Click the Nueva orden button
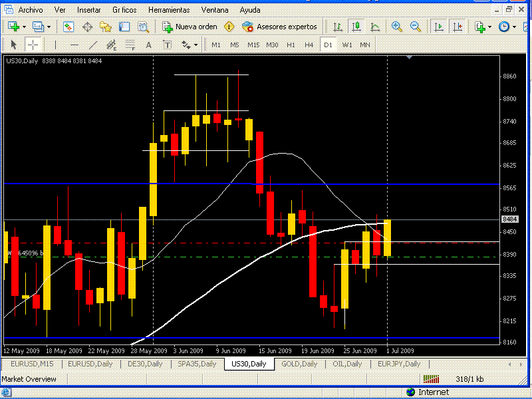Image resolution: width=532 pixels, height=399 pixels. pos(190,27)
